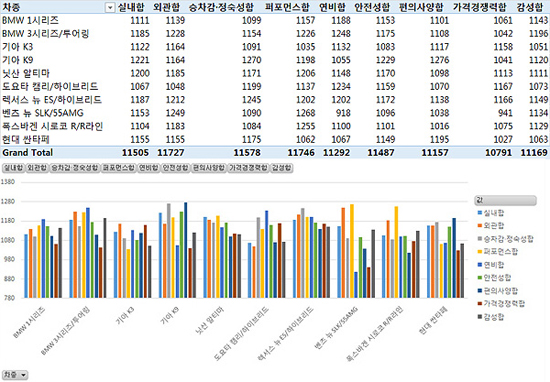The width and height of the screenshot is (550, 382).
Task: Select the 기아 K9 row label cell
Action: point(18,60)
